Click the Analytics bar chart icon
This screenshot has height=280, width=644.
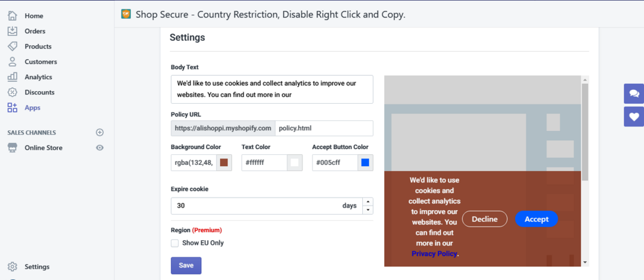[x=13, y=77]
